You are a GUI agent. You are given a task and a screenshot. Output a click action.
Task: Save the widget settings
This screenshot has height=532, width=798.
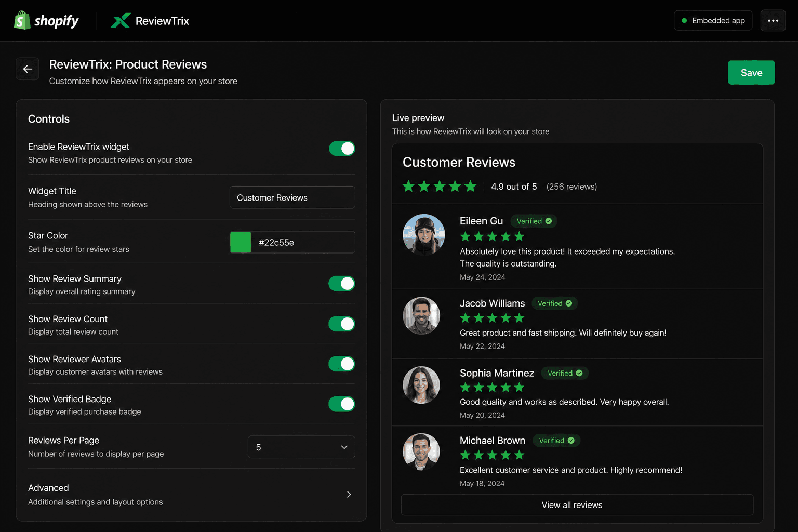pos(751,73)
